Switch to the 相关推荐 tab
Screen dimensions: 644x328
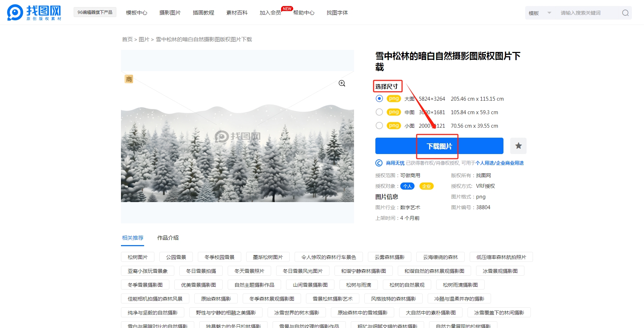coord(133,238)
